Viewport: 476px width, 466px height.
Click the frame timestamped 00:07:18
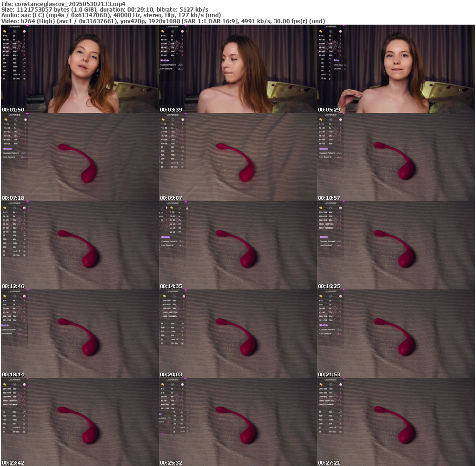coord(79,157)
